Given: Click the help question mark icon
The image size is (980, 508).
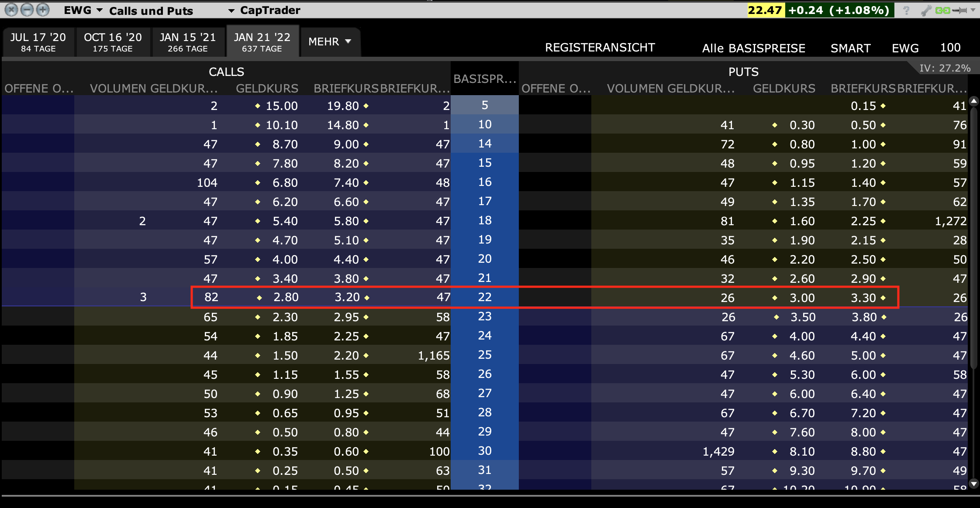Looking at the screenshot, I should (906, 10).
